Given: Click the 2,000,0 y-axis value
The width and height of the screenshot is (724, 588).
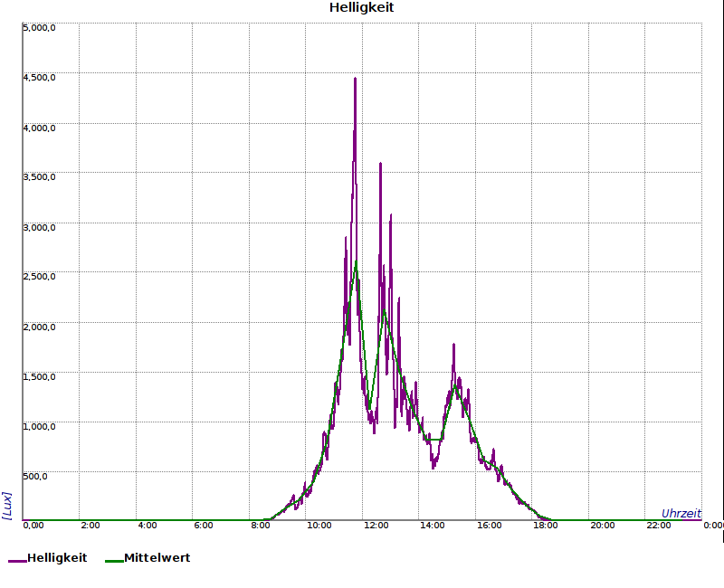Looking at the screenshot, I should pyautogui.click(x=39, y=327).
